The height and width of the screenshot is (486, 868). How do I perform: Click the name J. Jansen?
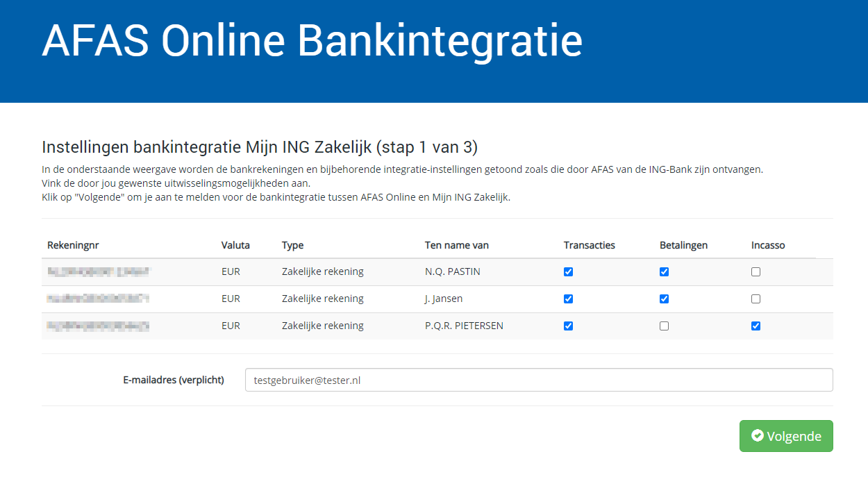coord(444,299)
